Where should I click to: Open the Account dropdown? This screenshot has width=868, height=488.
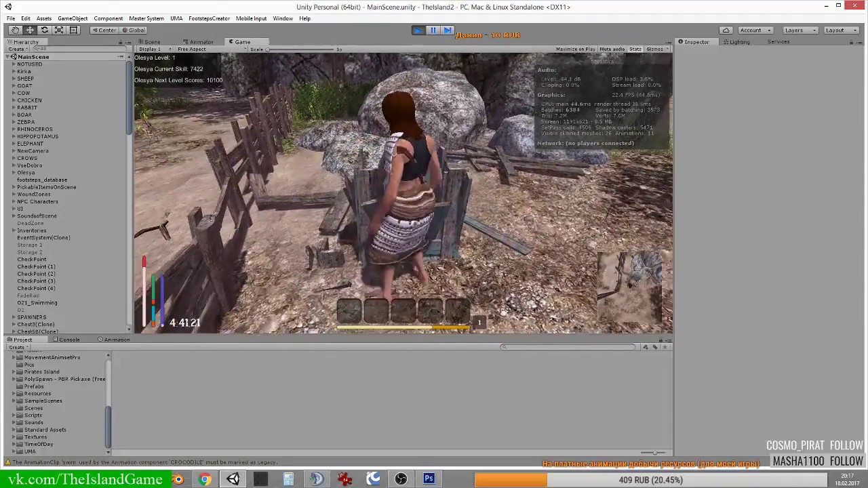pos(754,30)
